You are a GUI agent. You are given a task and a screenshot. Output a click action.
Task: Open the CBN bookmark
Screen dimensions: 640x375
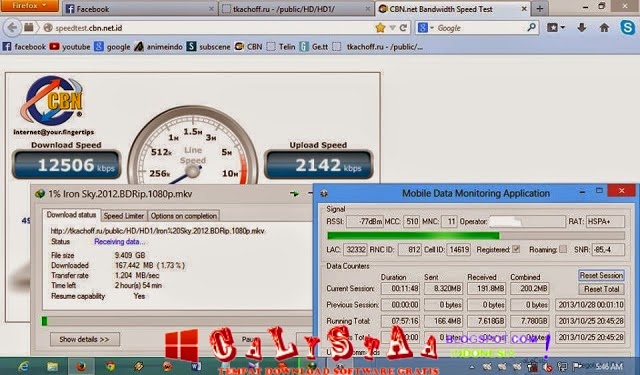point(249,47)
